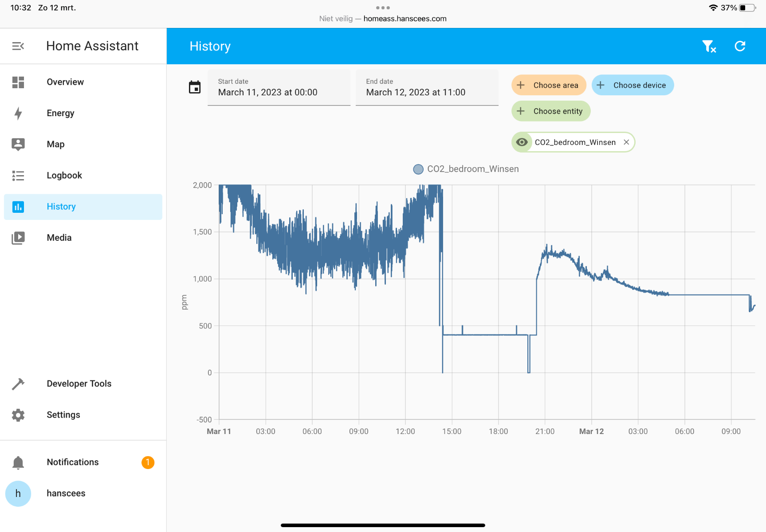This screenshot has width=766, height=532.
Task: Open the Choose device picker
Action: pyautogui.click(x=632, y=85)
